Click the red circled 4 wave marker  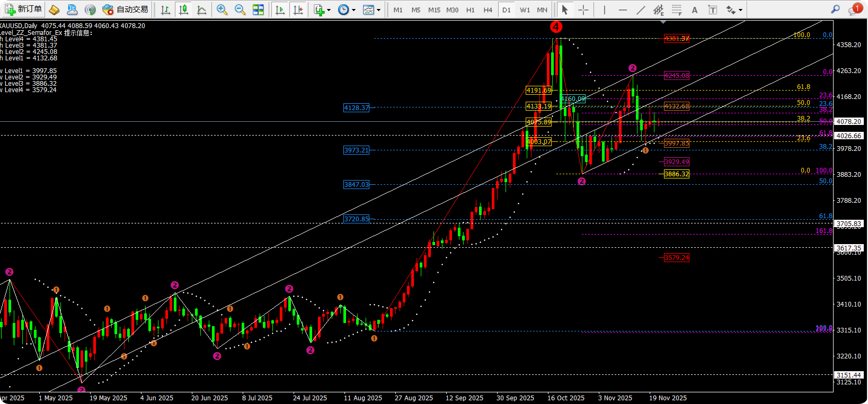click(556, 26)
